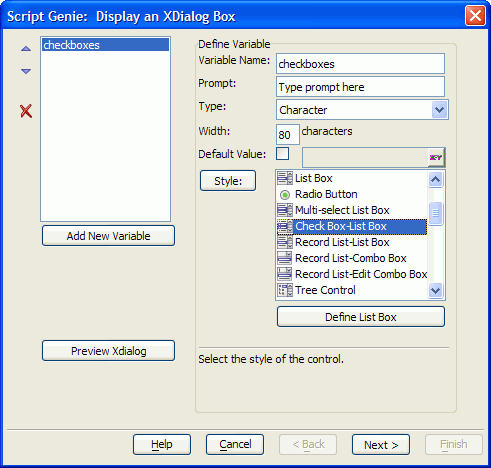Open the Type dropdown arrow
The width and height of the screenshot is (491, 468).
tap(439, 110)
